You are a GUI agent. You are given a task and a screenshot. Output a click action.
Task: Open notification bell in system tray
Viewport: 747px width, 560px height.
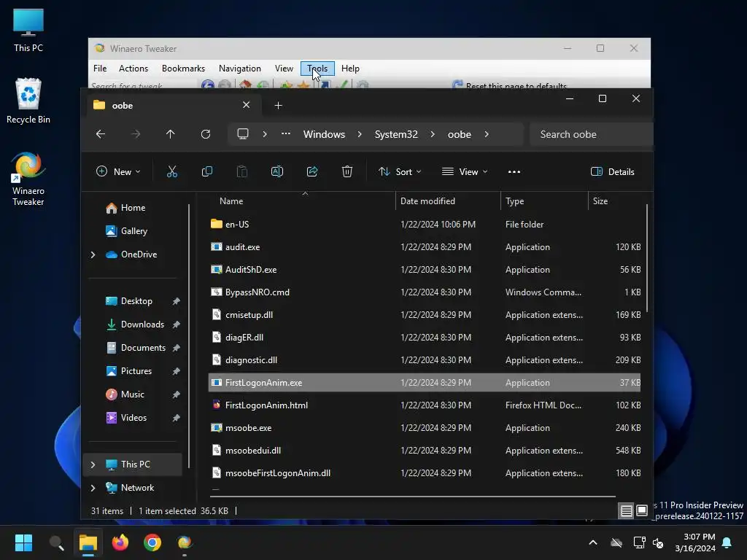tap(727, 542)
